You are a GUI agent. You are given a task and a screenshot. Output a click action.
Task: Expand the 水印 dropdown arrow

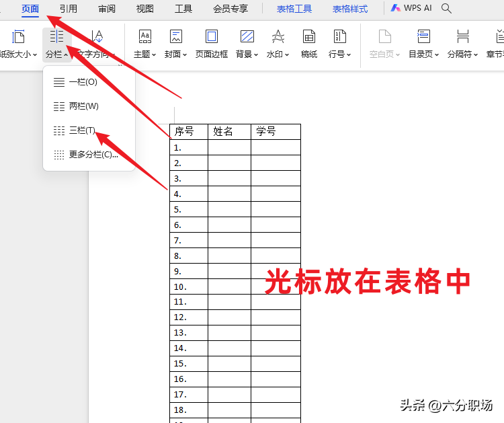(287, 55)
